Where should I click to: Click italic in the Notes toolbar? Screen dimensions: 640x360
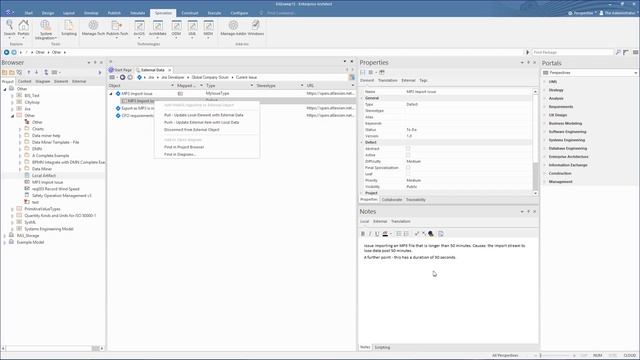(x=370, y=234)
